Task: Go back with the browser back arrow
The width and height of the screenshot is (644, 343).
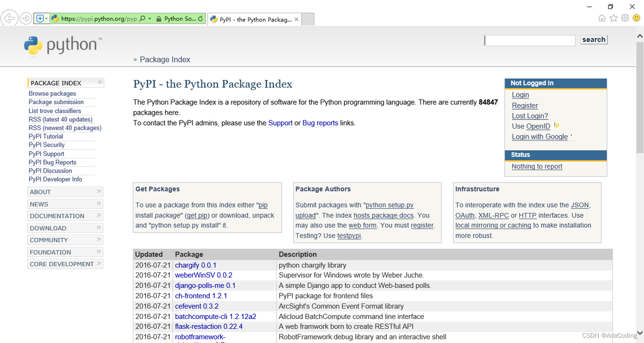Action: click(x=9, y=18)
